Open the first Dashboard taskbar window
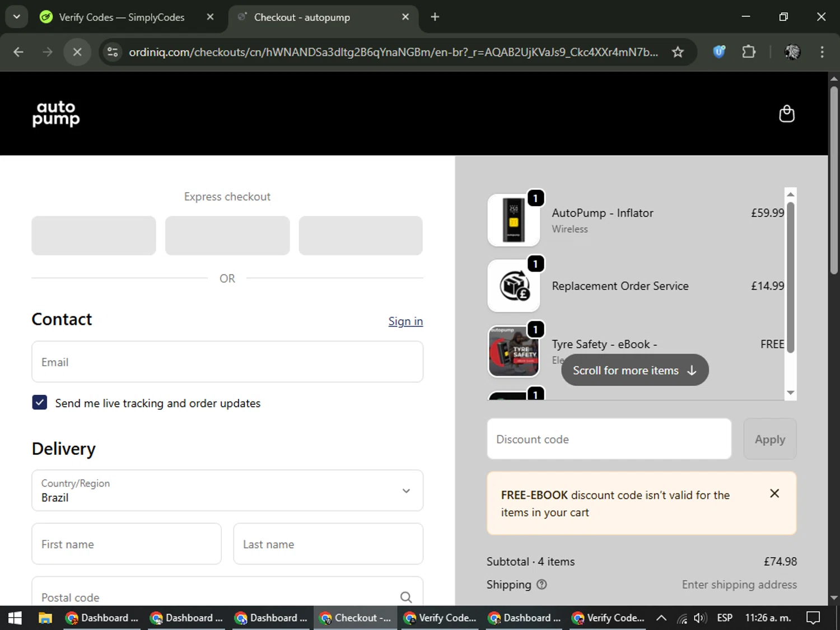840x630 pixels. 102,618
